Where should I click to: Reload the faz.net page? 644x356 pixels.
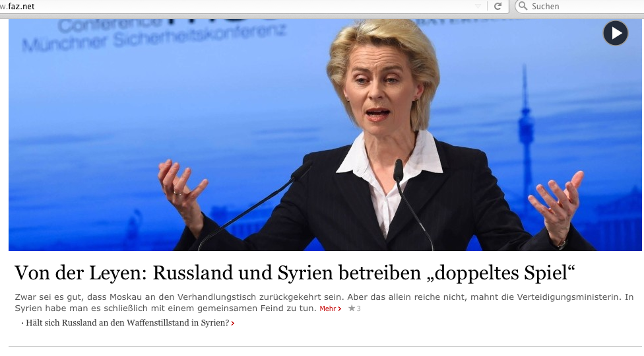[x=498, y=6]
